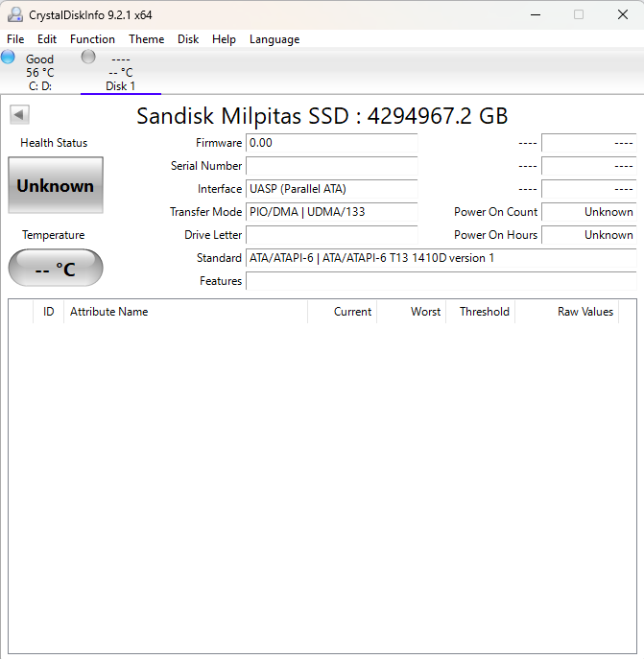Click the temperature display button

click(56, 269)
